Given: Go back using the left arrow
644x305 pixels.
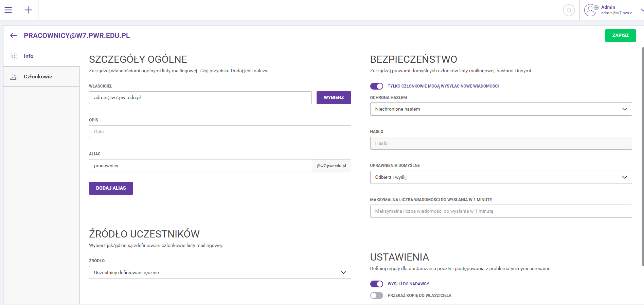Looking at the screenshot, I should click(x=14, y=36).
